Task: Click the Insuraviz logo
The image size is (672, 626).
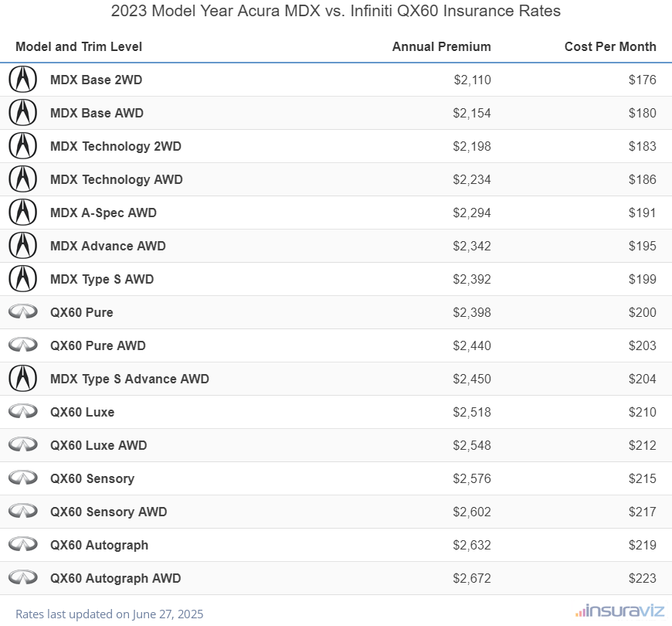Action: point(619,611)
